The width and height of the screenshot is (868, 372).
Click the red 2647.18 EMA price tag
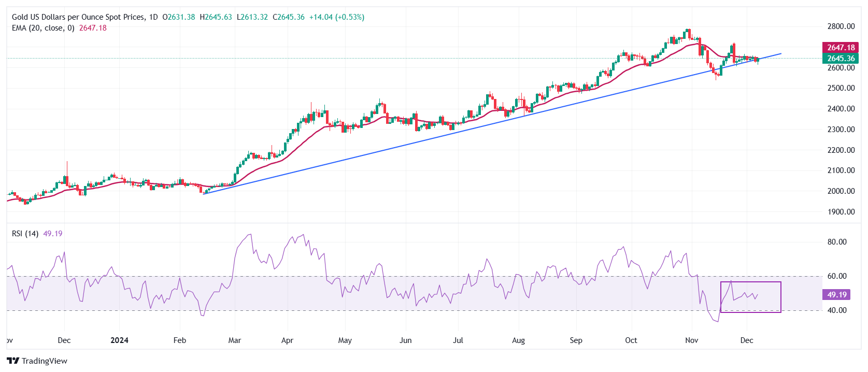tap(840, 48)
